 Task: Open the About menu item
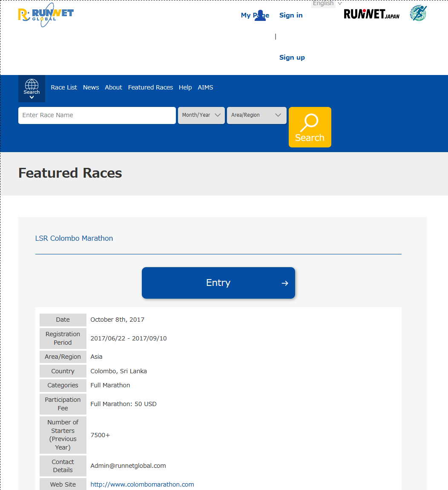113,87
